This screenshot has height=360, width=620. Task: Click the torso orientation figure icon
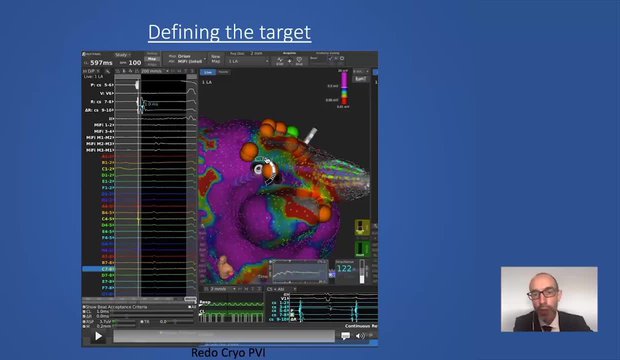click(225, 267)
